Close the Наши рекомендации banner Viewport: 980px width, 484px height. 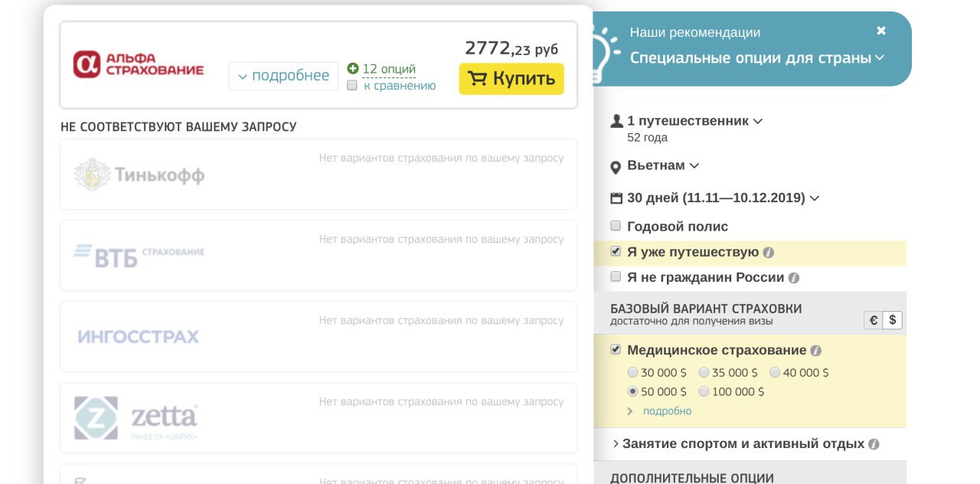click(x=881, y=31)
